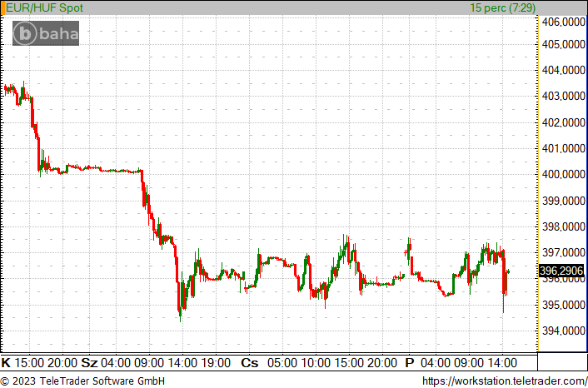Image resolution: width=588 pixels, height=388 pixels.
Task: Click the 15 perc (7:29) interval label
Action: point(502,7)
